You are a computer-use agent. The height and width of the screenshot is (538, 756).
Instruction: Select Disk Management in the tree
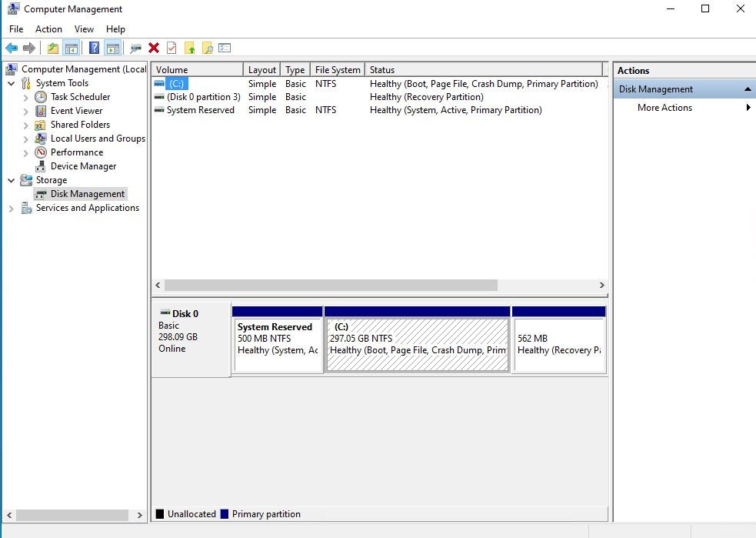[87, 193]
